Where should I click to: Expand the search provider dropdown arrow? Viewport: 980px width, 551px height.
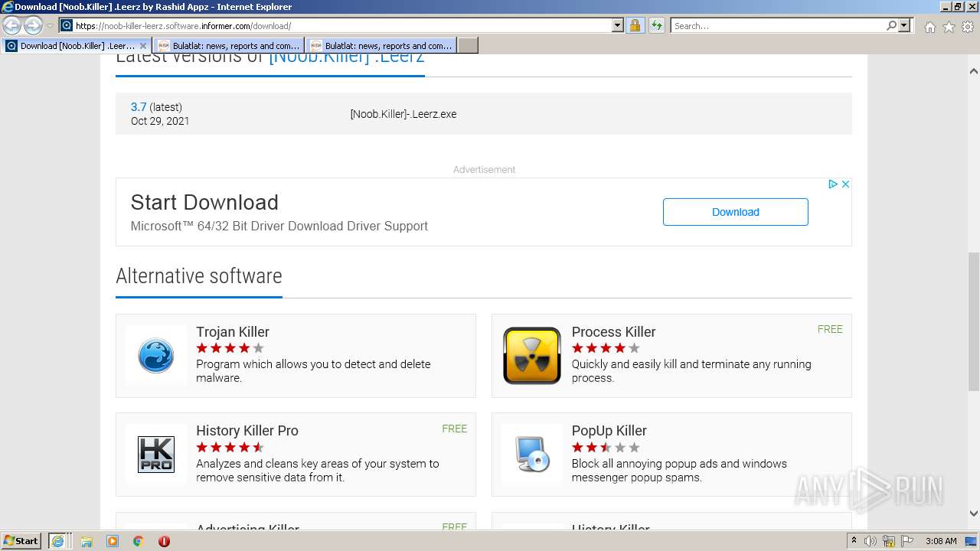point(904,25)
